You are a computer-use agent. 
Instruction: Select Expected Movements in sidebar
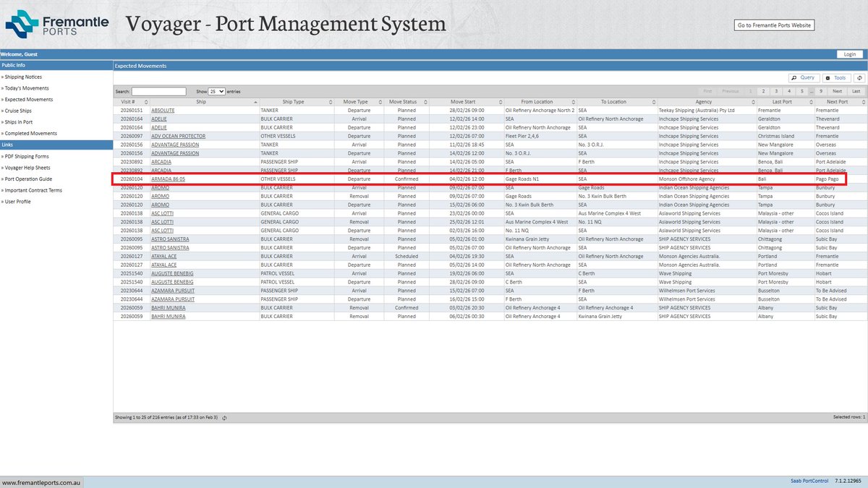pyautogui.click(x=27, y=100)
